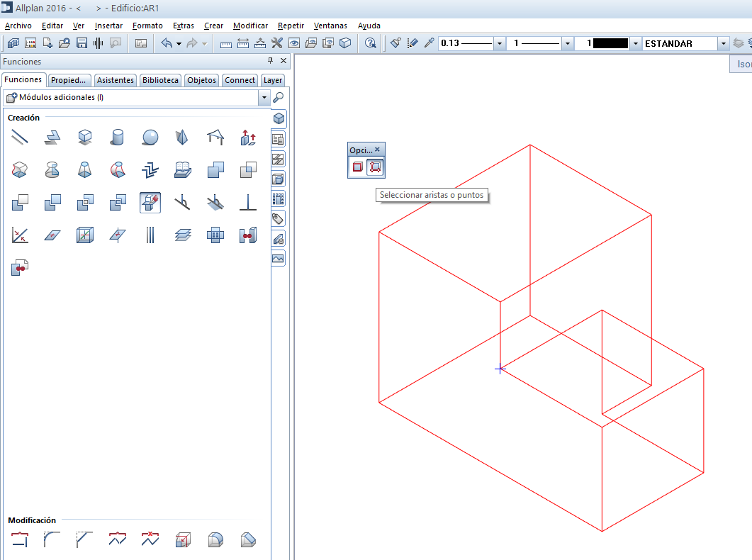Click the 3D cube icon in the side strip

279,118
